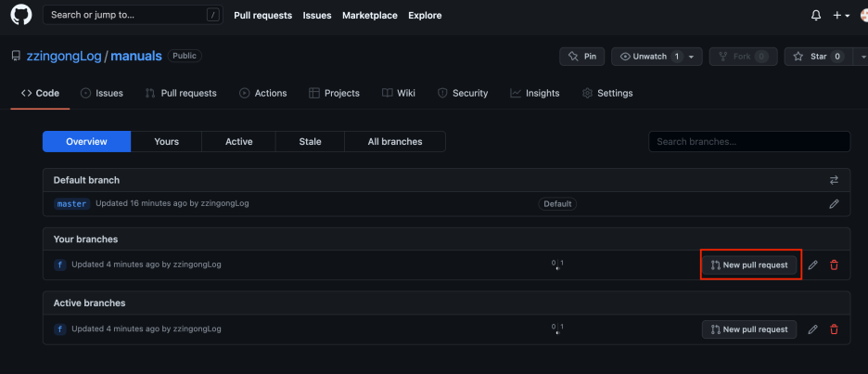Click New pull request in Active branches
Viewport: 868px width, 374px height.
point(749,329)
